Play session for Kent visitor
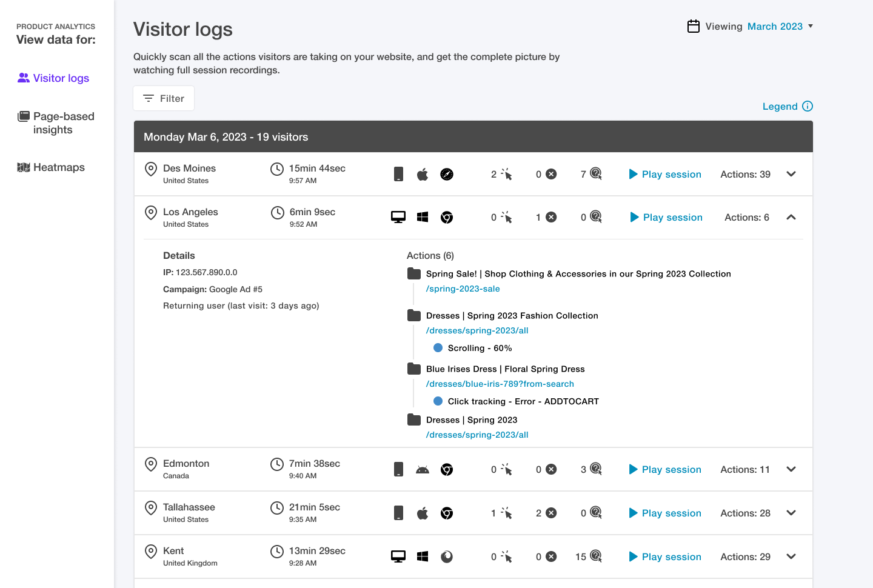The image size is (873, 588). 665,556
